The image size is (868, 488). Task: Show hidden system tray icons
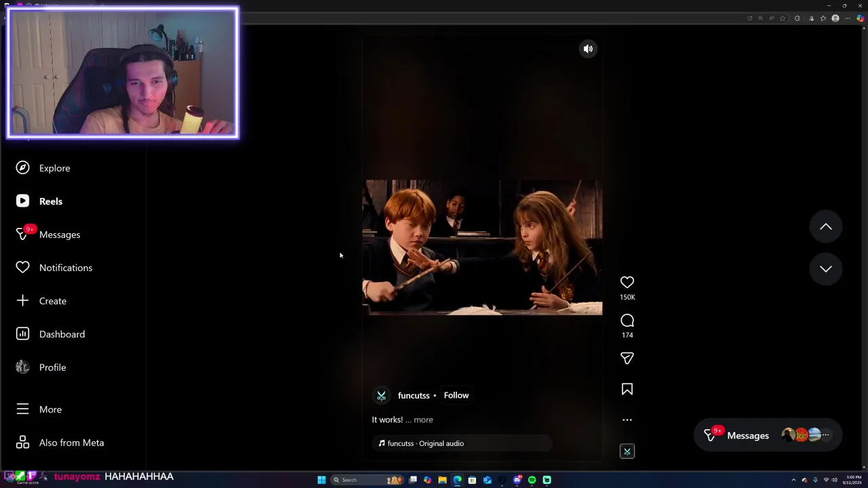793,480
